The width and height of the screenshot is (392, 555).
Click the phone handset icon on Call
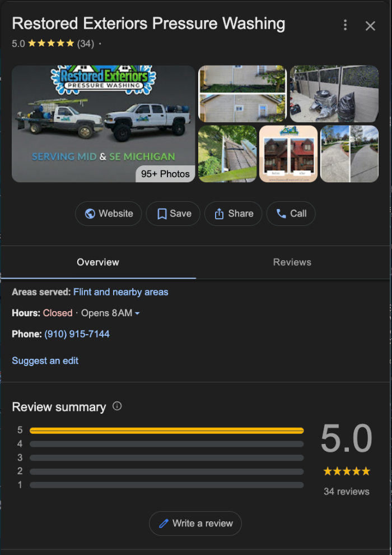pos(281,214)
